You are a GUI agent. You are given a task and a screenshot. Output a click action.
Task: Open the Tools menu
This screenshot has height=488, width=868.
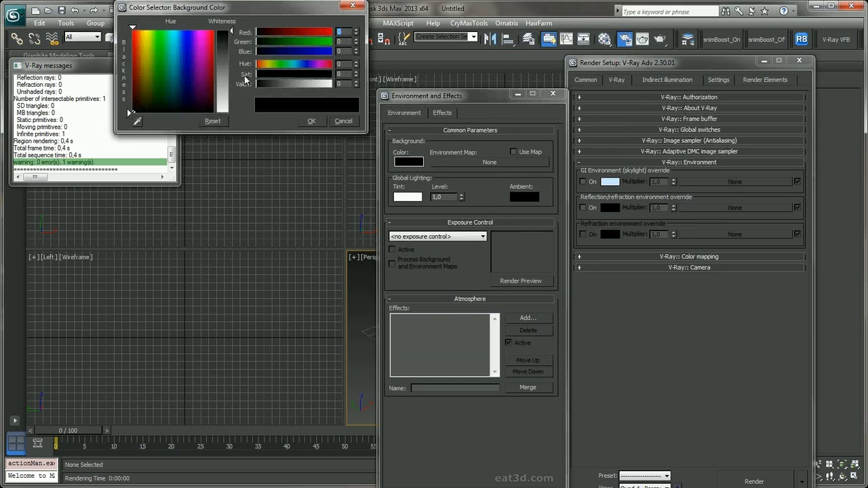[66, 23]
